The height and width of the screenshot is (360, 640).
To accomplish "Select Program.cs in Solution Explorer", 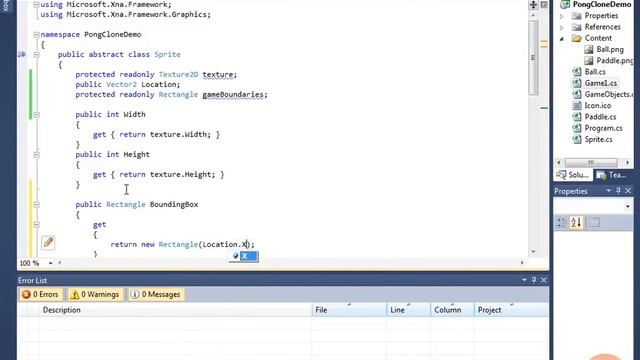I will click(603, 128).
